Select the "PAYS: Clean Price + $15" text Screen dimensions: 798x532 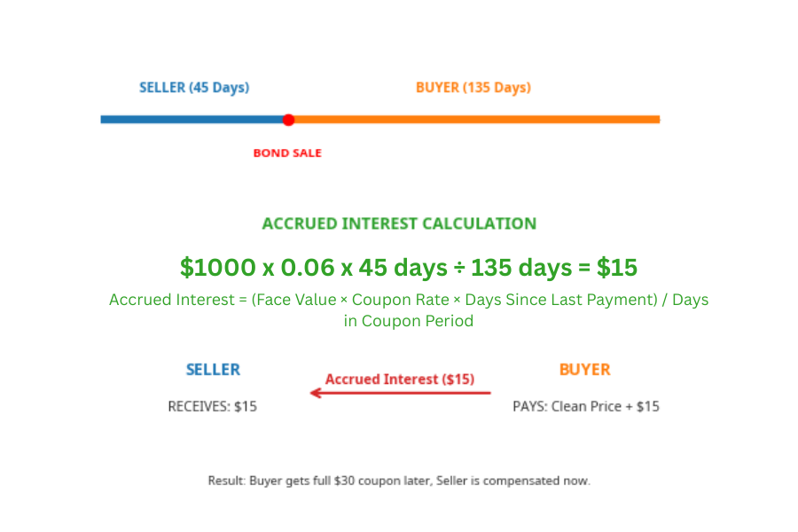tap(586, 407)
